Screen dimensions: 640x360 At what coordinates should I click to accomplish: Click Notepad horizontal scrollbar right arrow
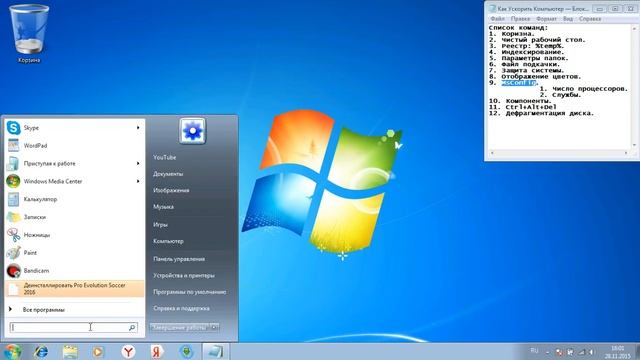pyautogui.click(x=626, y=153)
